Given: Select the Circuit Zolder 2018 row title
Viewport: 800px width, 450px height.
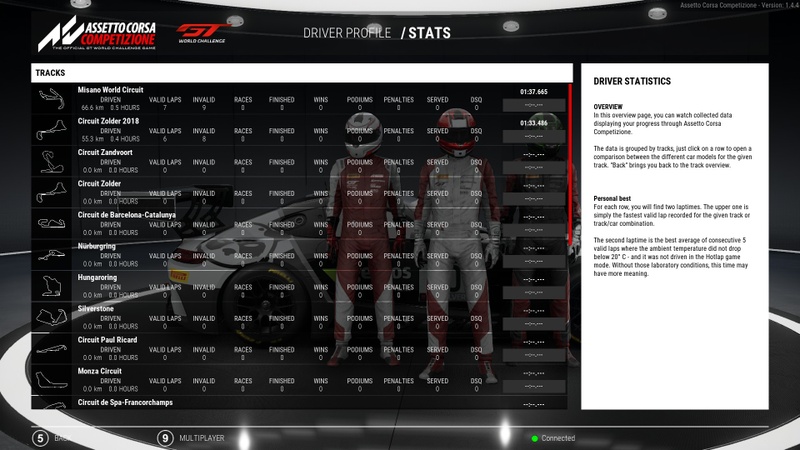Looking at the screenshot, I should (108, 121).
